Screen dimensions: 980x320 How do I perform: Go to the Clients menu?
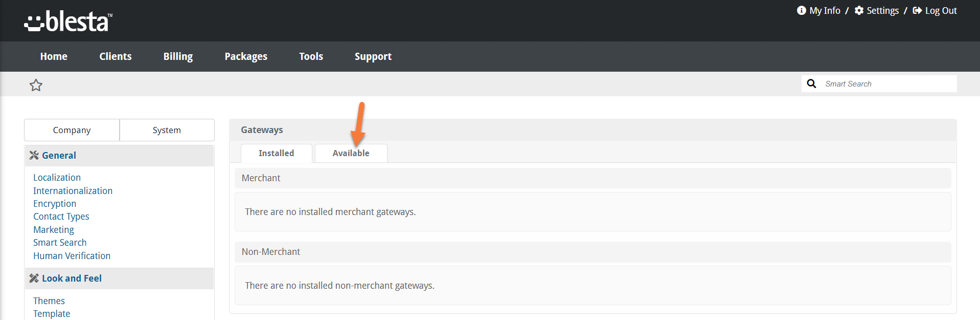tap(116, 56)
